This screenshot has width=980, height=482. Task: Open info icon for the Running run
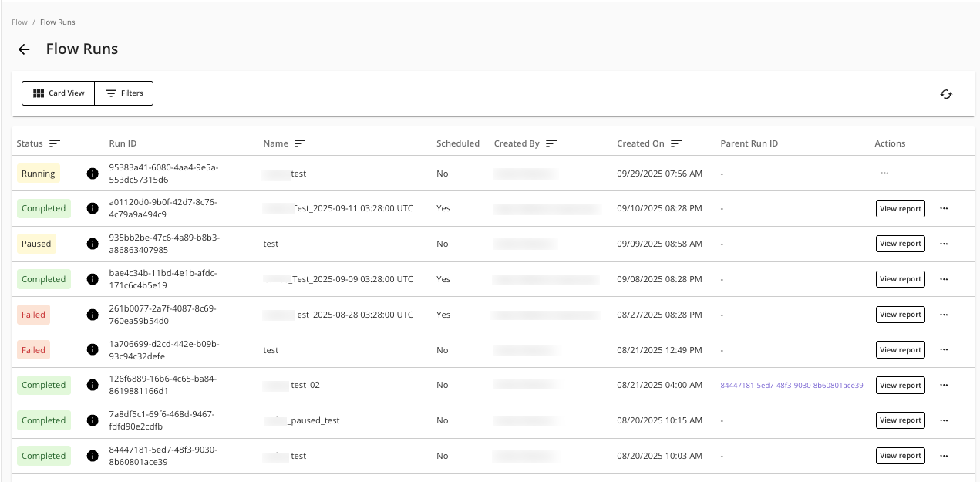tap(93, 174)
